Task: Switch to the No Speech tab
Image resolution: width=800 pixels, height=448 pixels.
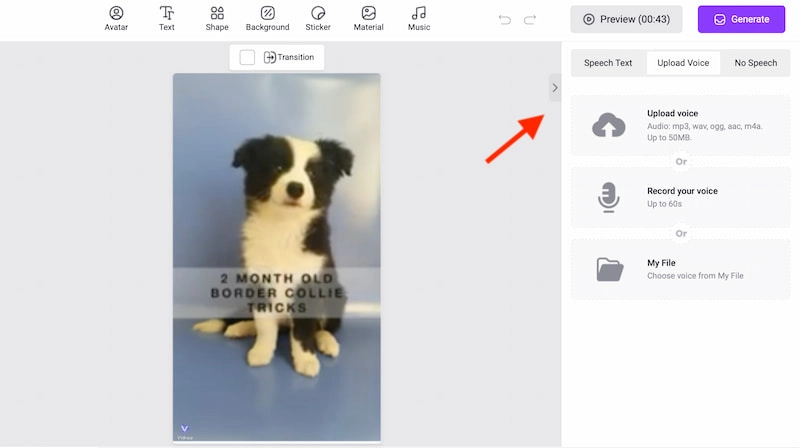Action: (755, 63)
